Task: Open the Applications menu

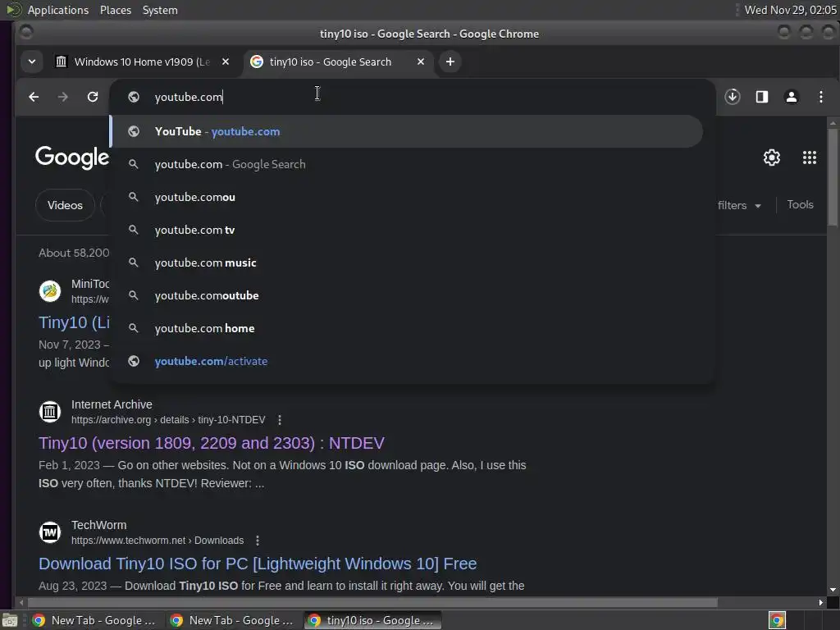Action: (x=58, y=10)
